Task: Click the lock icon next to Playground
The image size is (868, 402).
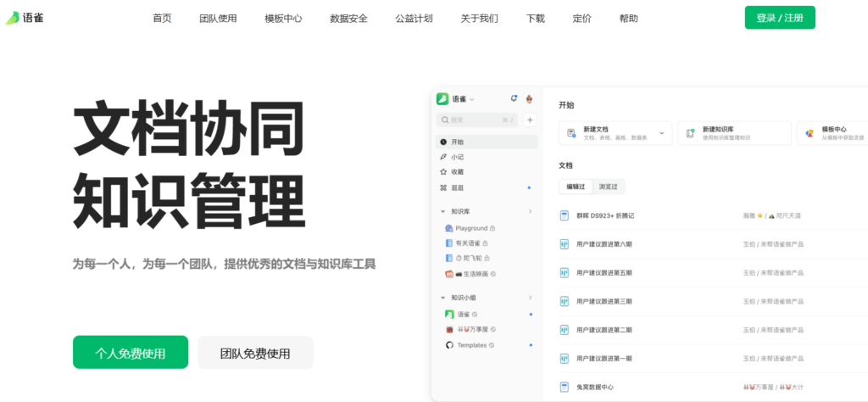Action: pos(492,228)
